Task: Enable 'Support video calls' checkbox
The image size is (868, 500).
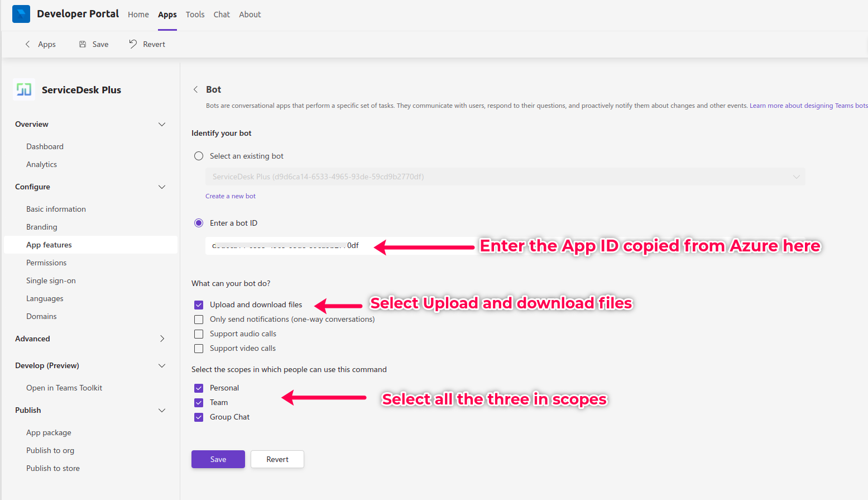Action: [x=199, y=349]
